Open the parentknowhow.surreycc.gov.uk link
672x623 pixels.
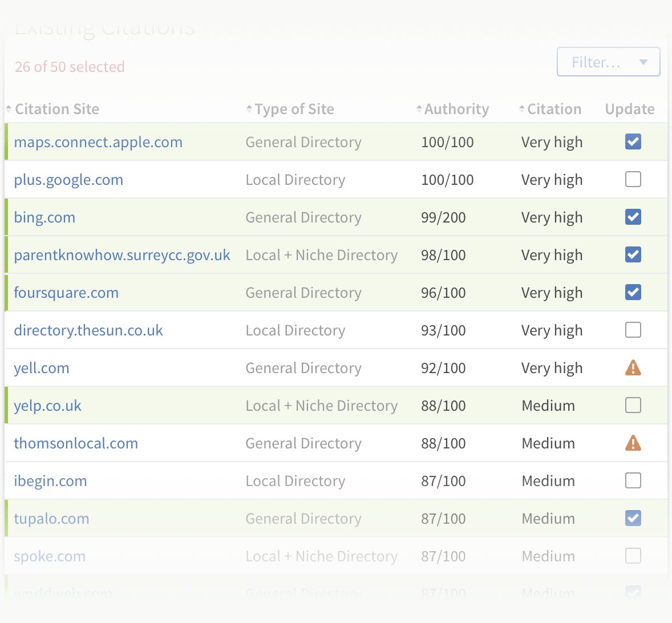pyautogui.click(x=122, y=256)
